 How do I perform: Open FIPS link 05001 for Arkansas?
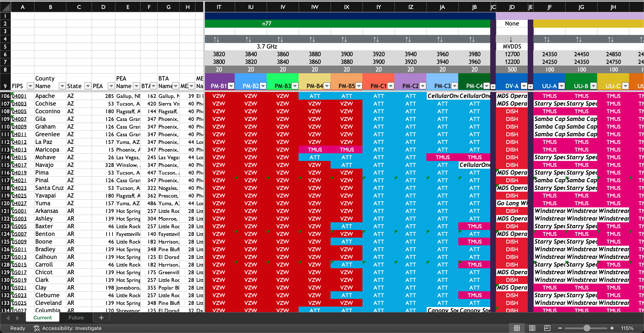click(x=19, y=211)
